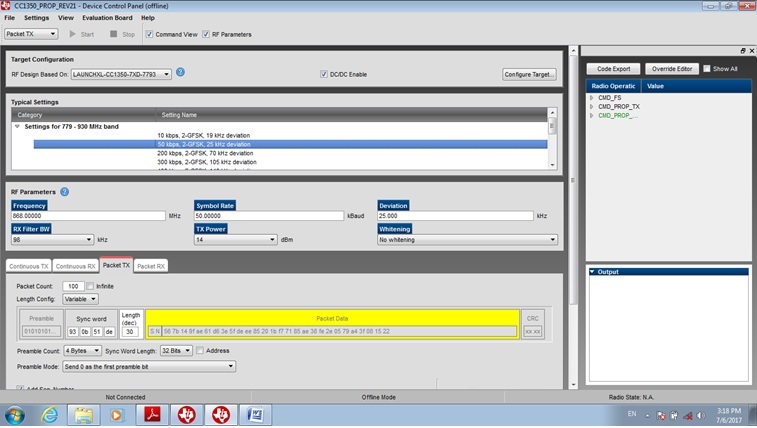Click the network tray icon
The height and width of the screenshot is (428, 757).
pyautogui.click(x=687, y=415)
